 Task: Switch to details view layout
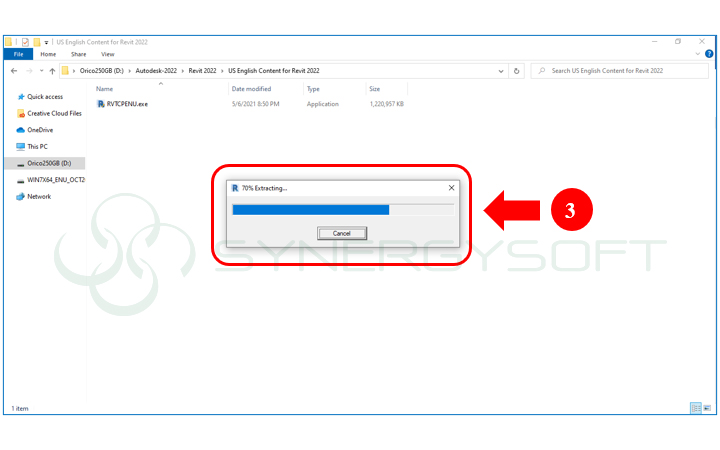(696, 408)
